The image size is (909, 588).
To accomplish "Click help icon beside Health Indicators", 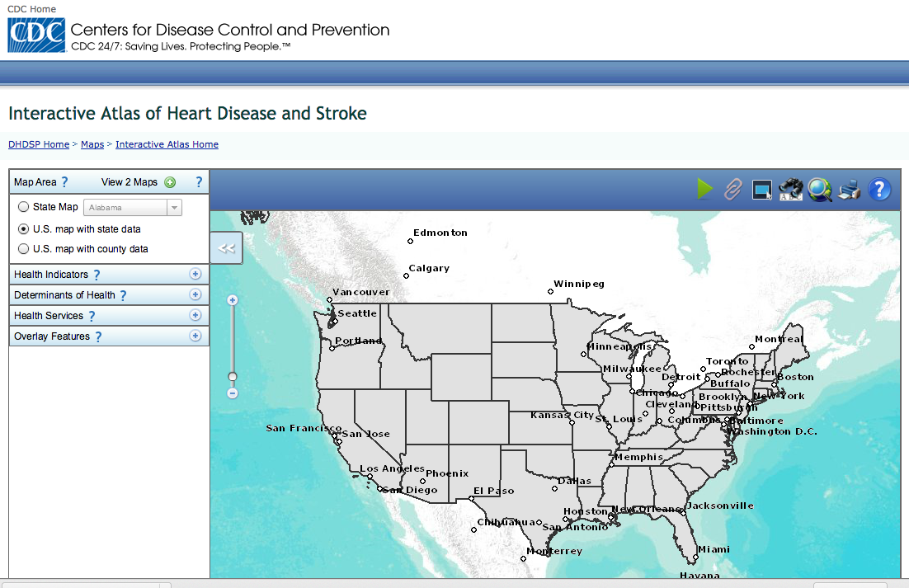I will (x=97, y=275).
